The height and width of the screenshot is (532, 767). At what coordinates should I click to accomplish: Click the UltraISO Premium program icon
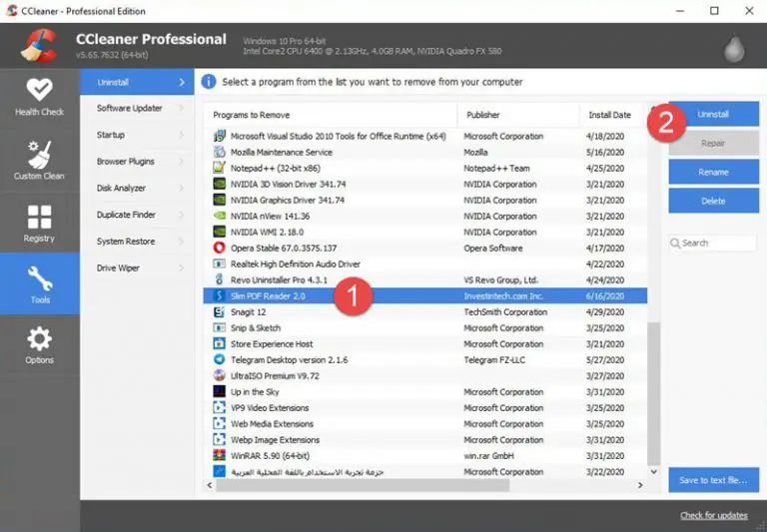219,375
